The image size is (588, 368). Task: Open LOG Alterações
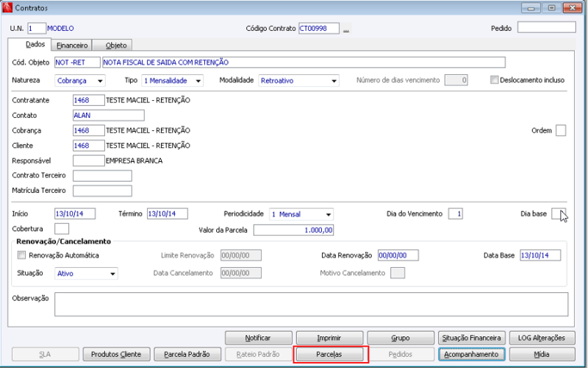(542, 338)
